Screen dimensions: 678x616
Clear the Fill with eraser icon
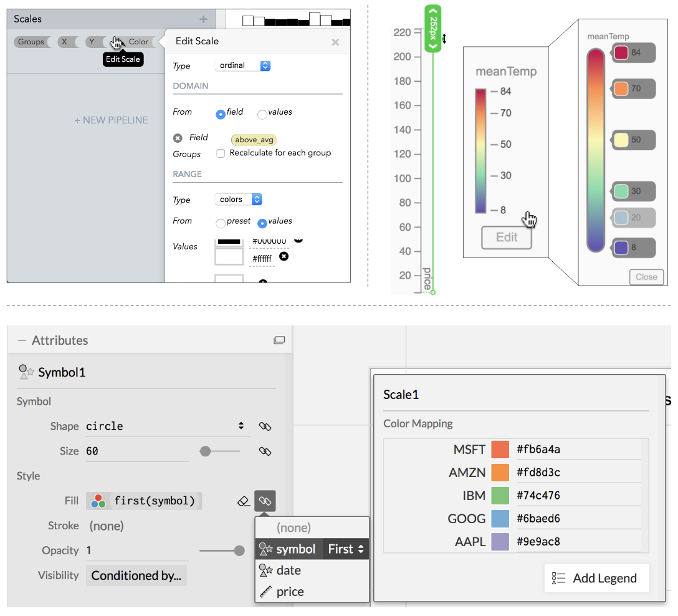tap(244, 501)
